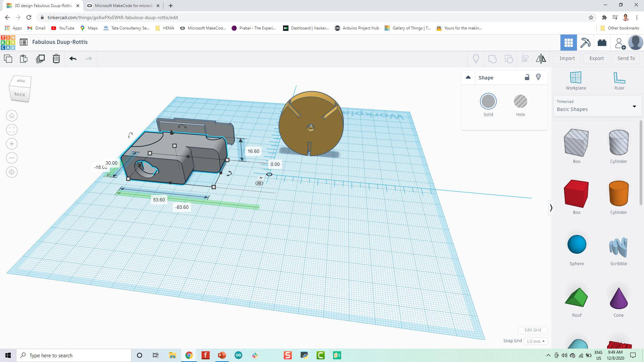The width and height of the screenshot is (644, 362).
Task: Open the Basic Shapes category dropdown
Action: pos(597,106)
